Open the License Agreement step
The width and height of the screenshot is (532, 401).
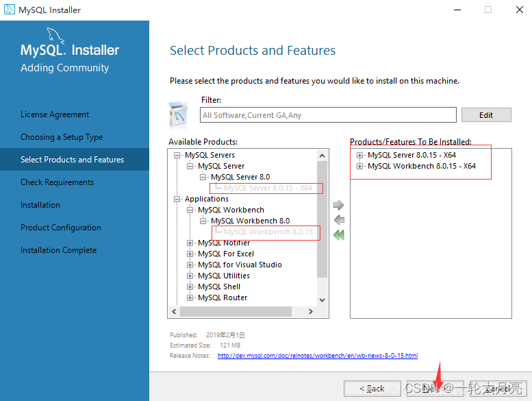click(x=55, y=114)
